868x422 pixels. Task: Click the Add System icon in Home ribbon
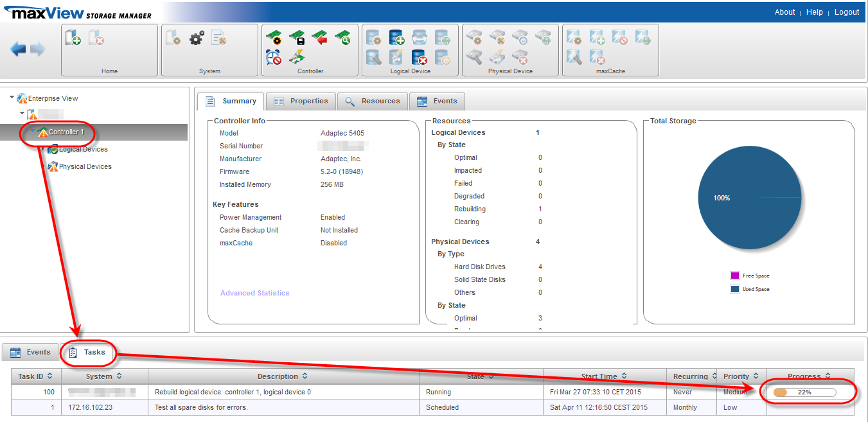click(x=74, y=39)
